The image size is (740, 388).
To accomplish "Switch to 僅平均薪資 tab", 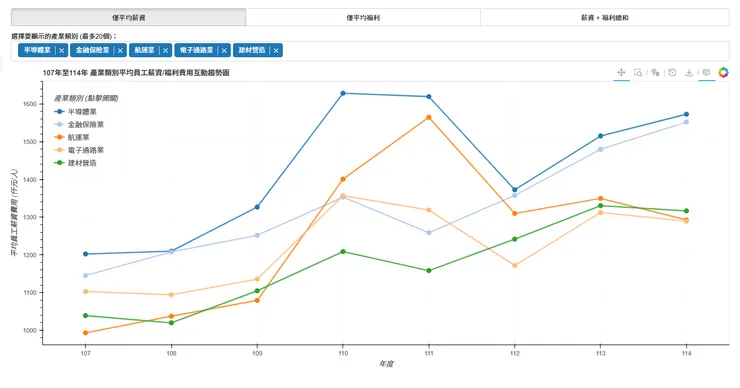I will 128,17.
